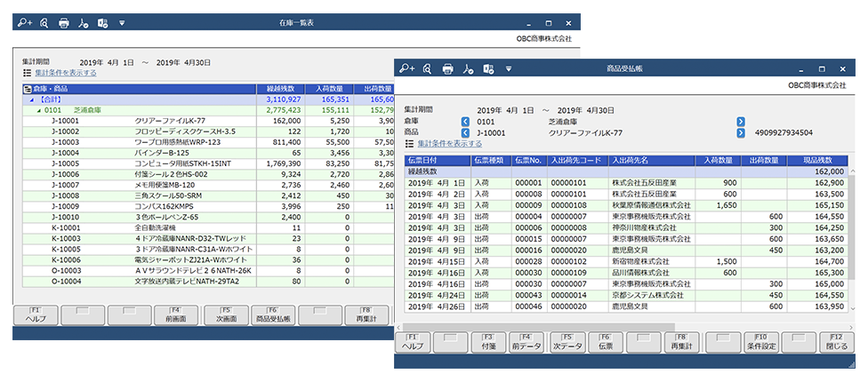The image size is (868, 382).
Task: Click the F5 次データ button
Action: click(567, 343)
